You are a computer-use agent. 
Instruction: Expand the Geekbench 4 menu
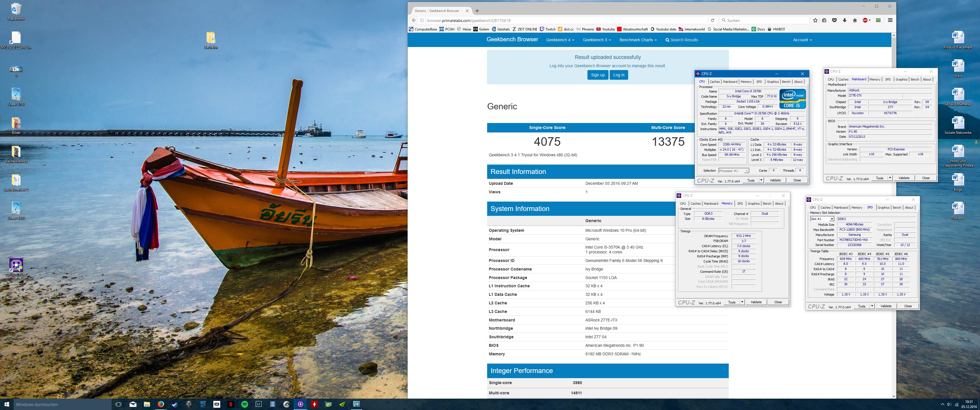click(x=560, y=40)
